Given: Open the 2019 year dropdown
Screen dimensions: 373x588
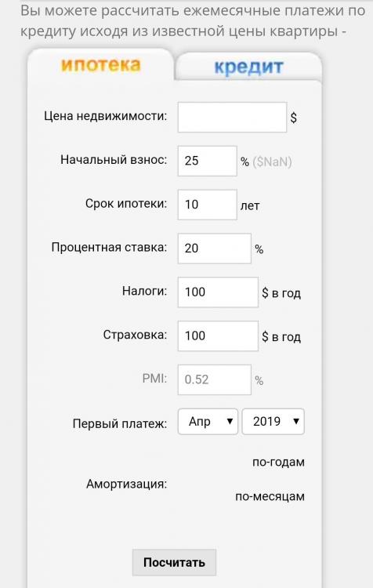Looking at the screenshot, I should [273, 422].
